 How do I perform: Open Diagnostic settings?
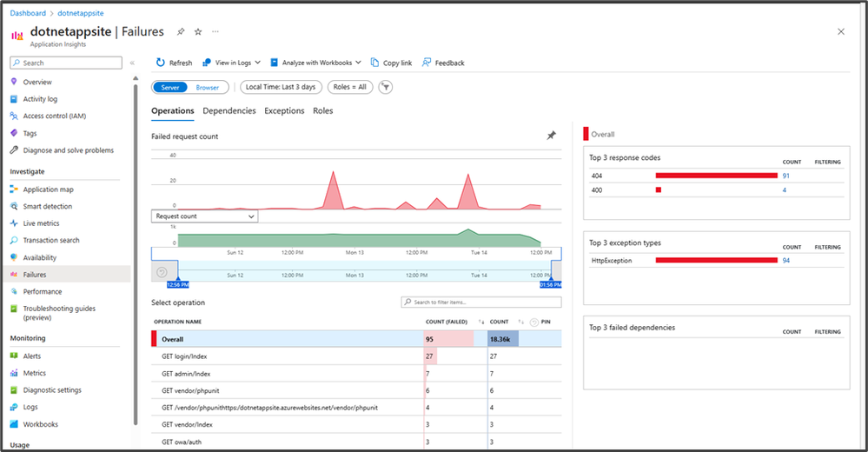pyautogui.click(x=52, y=390)
